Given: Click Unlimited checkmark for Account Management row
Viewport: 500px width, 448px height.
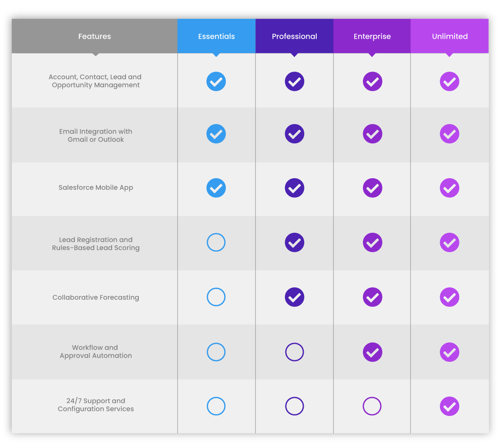Looking at the screenshot, I should click(x=450, y=82).
